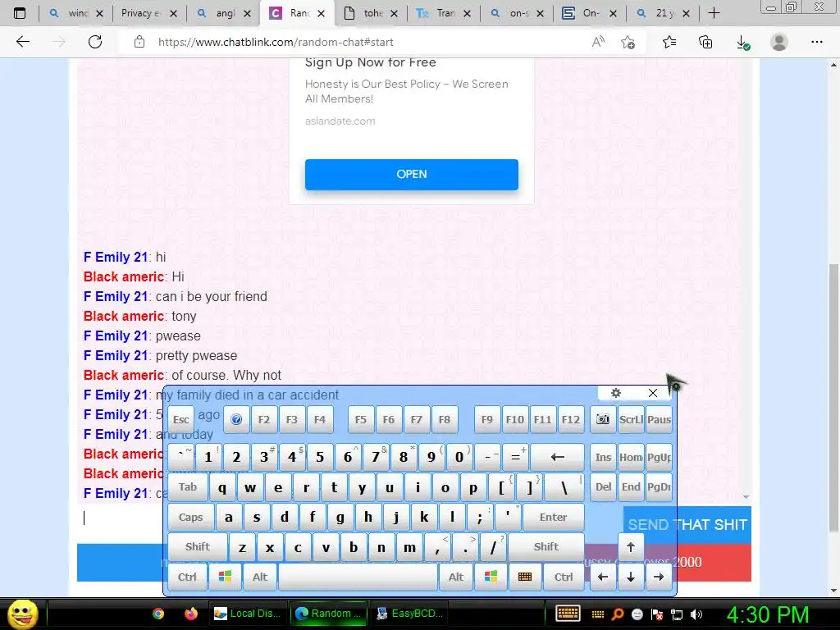Click the Backspace arrow key

coord(558,457)
